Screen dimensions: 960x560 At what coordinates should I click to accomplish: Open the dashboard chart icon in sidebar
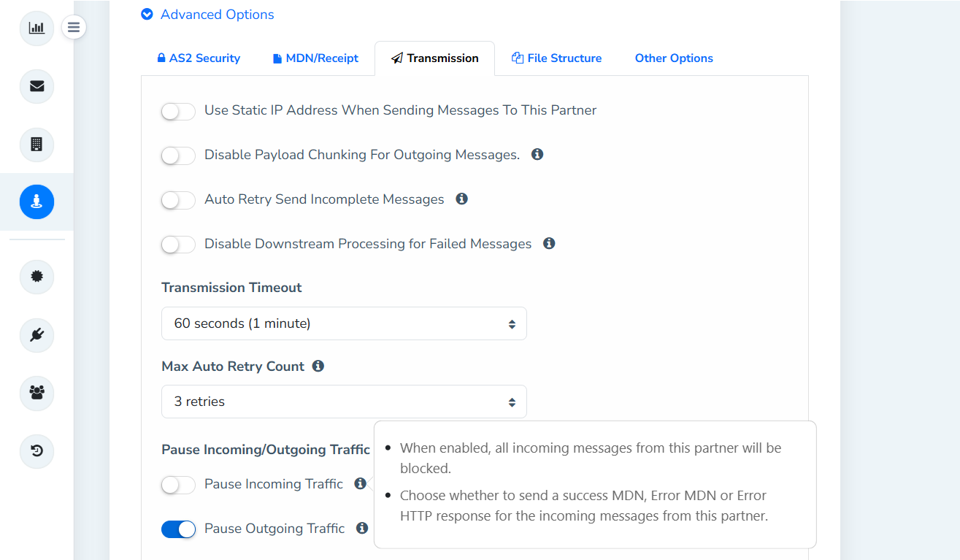(x=37, y=28)
